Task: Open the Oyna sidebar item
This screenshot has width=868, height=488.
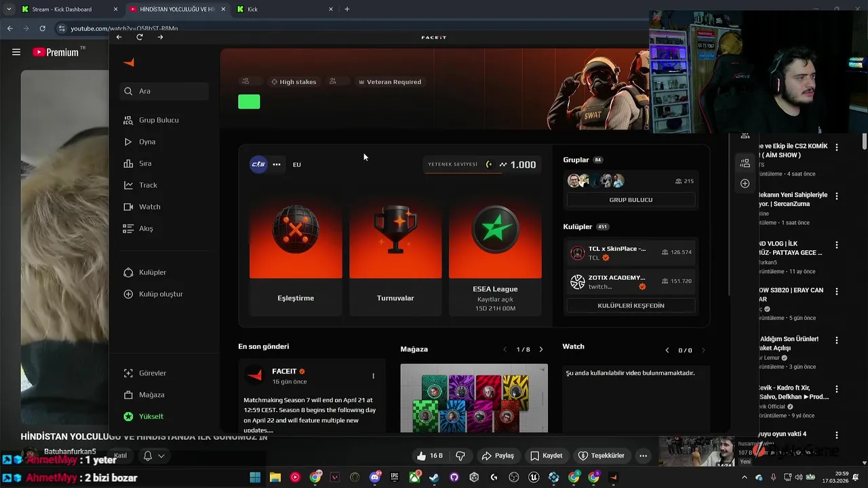Action: [140, 142]
